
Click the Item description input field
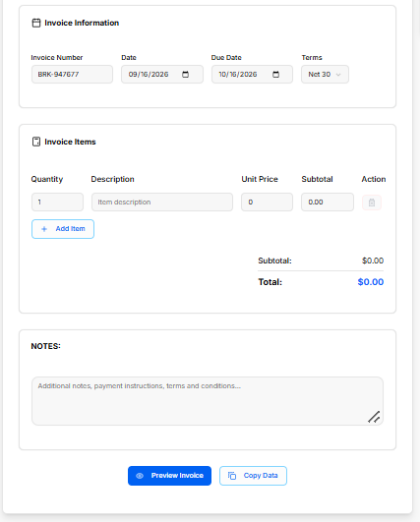(162, 203)
